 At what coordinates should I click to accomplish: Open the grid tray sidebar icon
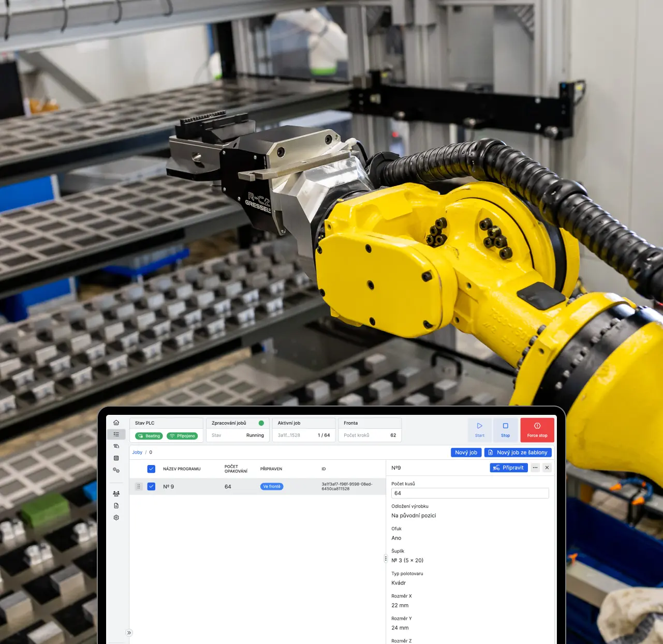(x=116, y=458)
